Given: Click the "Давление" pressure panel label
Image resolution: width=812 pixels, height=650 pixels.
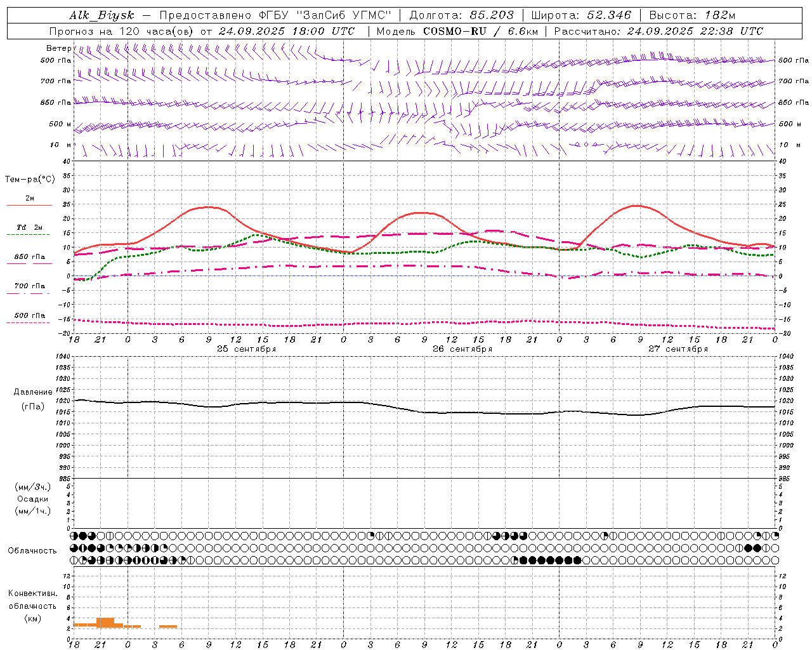Looking at the screenshot, I should pos(33,392).
